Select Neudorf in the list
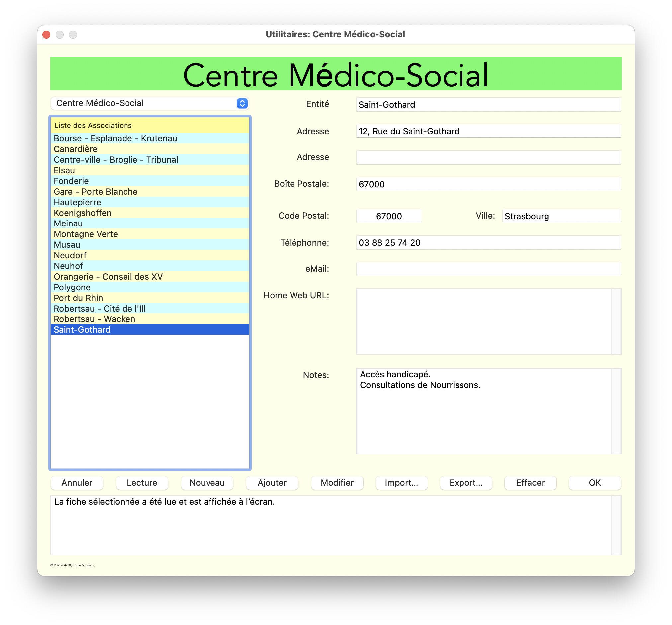 point(70,255)
